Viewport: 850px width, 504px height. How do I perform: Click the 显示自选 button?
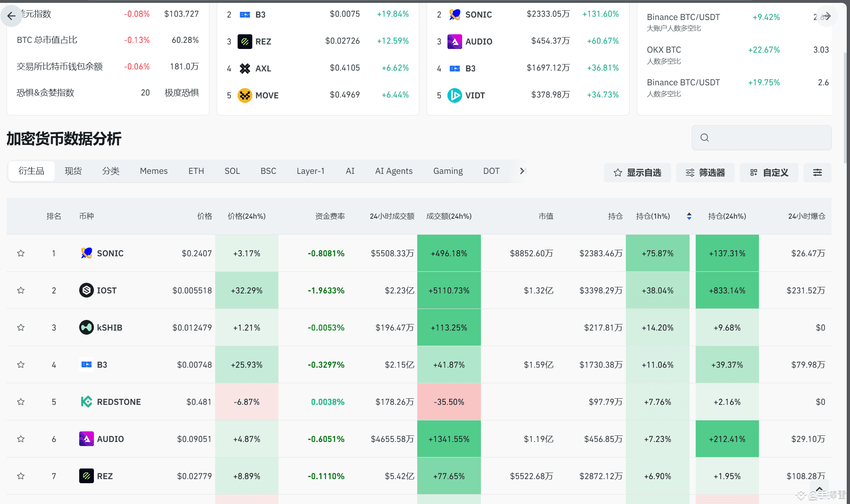coord(637,172)
